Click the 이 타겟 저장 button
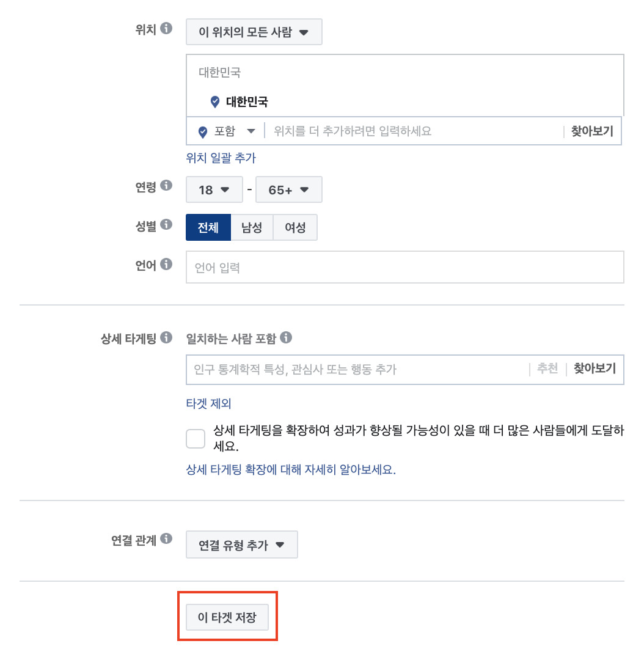Image resolution: width=644 pixels, height=660 pixels. pos(227,617)
